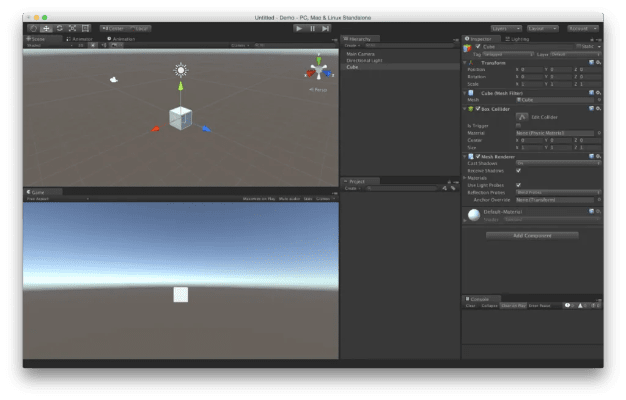Expand the Materials foldout
The height and width of the screenshot is (400, 626).
click(464, 178)
